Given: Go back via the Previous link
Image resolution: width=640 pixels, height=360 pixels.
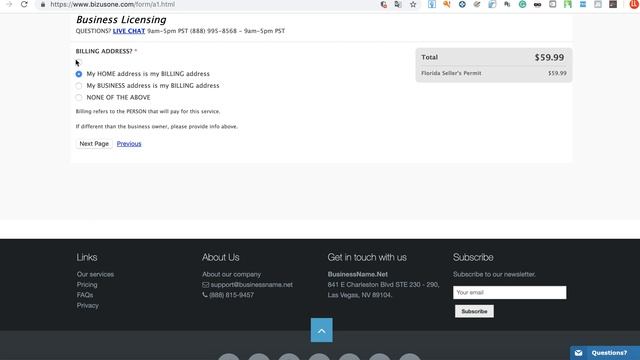Looking at the screenshot, I should [129, 144].
